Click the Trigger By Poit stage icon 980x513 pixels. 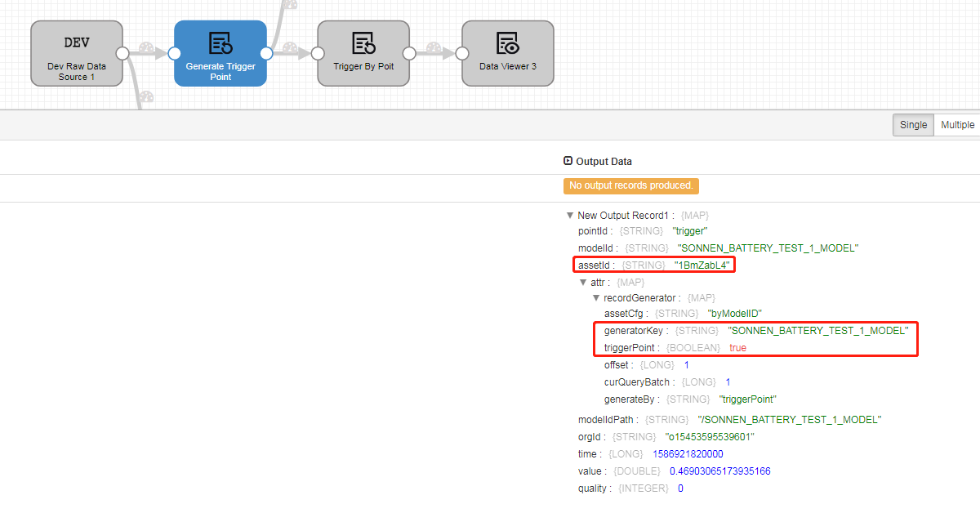pos(363,42)
